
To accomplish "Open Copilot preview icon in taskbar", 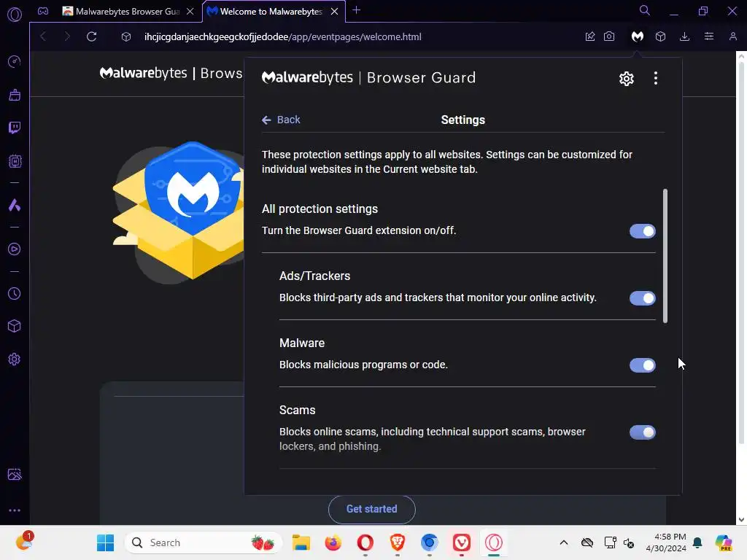I will [724, 542].
